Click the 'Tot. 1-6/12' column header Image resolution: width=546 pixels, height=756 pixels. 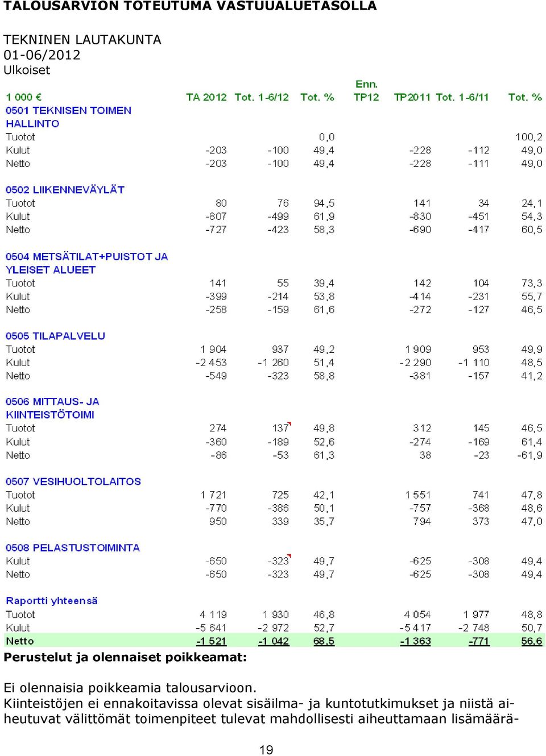tap(262, 97)
